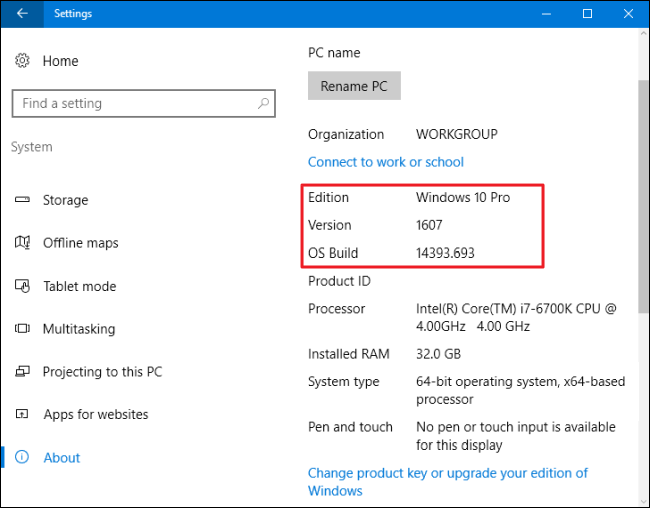Click Change product key or upgrade link
The height and width of the screenshot is (508, 650).
[x=448, y=482]
